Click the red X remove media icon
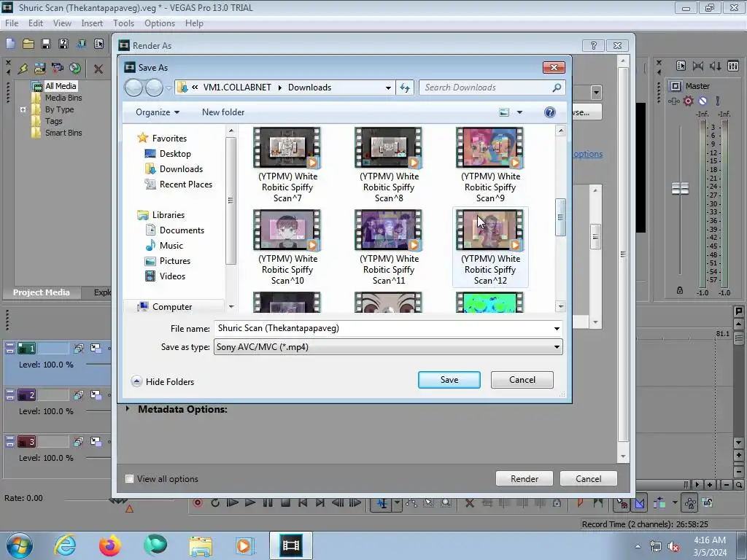Screen dimensions: 747x560 (x=98, y=69)
